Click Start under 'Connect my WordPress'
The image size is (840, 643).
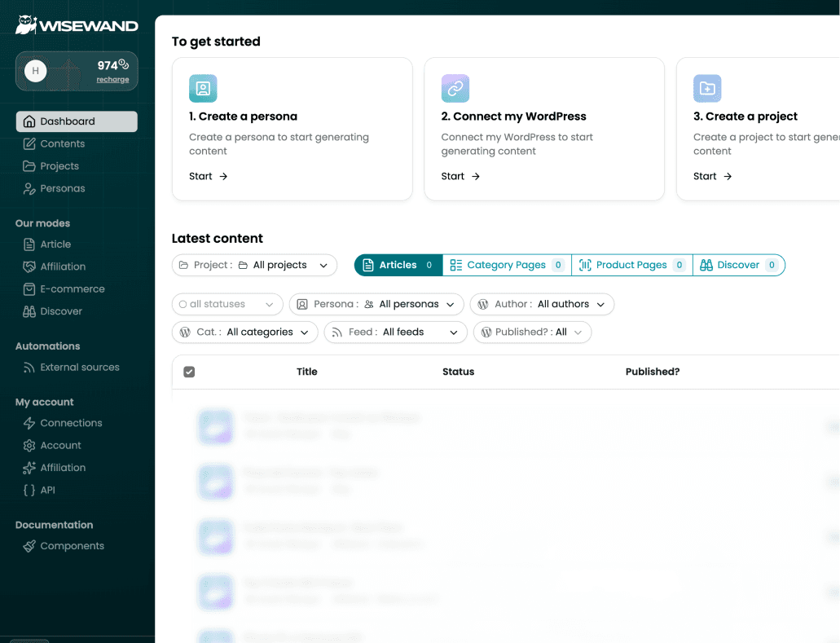click(460, 176)
